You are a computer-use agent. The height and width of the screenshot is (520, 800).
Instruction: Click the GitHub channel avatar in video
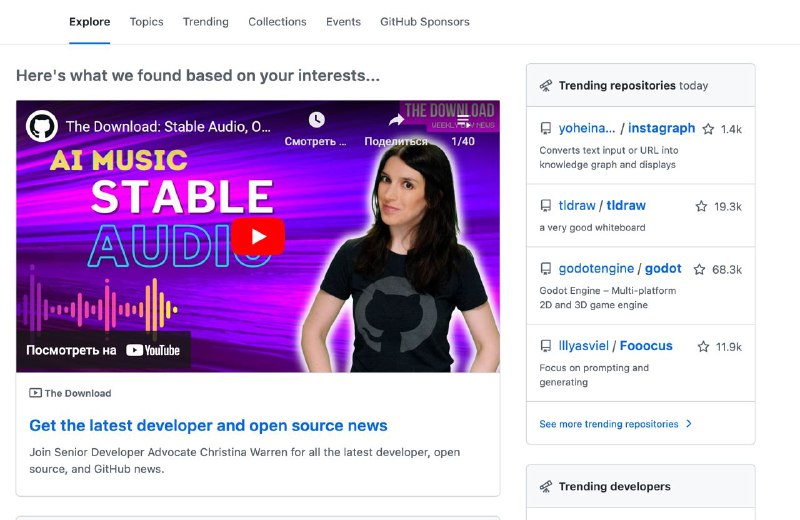coord(41,126)
